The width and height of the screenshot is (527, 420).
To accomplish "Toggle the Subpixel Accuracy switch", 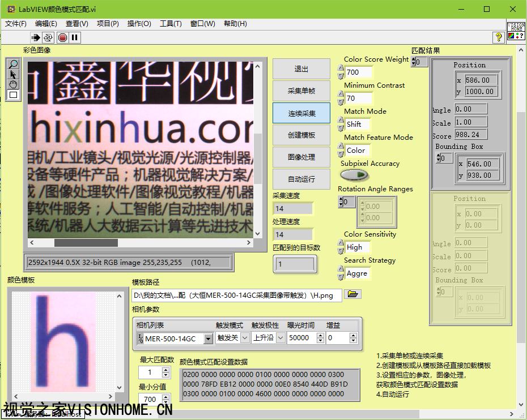I will [x=354, y=174].
